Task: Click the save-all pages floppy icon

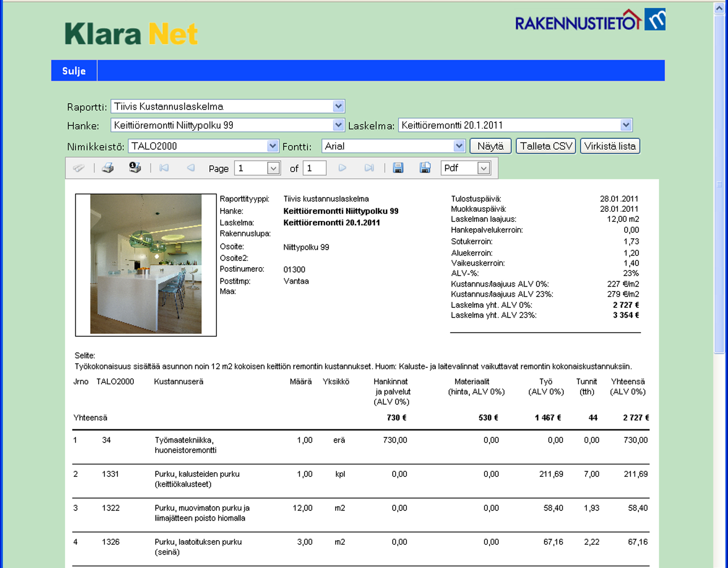Action: [425, 168]
